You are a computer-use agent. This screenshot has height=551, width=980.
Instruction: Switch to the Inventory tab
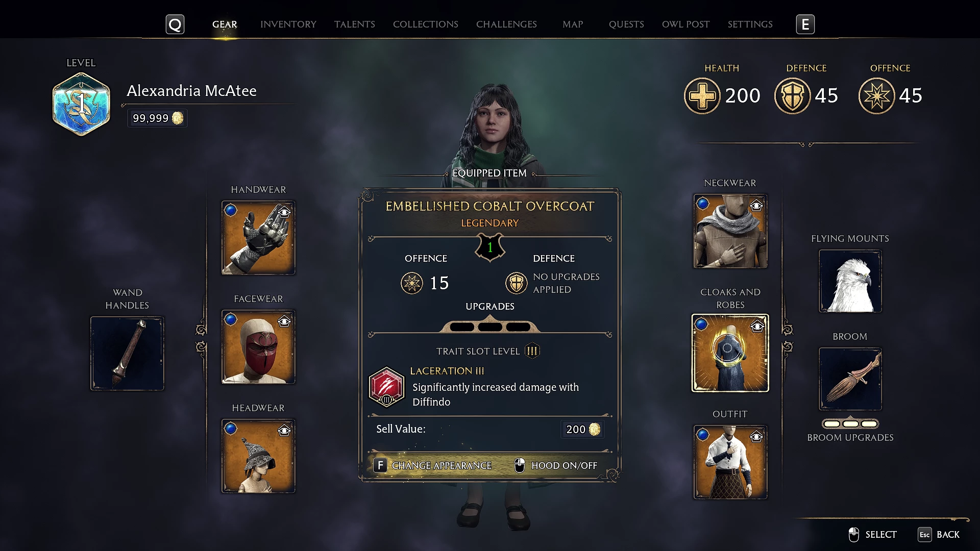288,24
